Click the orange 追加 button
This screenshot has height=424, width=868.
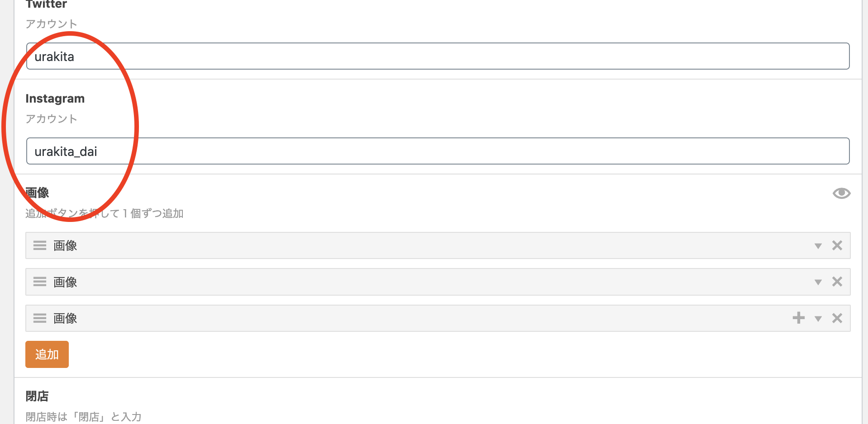click(x=47, y=354)
